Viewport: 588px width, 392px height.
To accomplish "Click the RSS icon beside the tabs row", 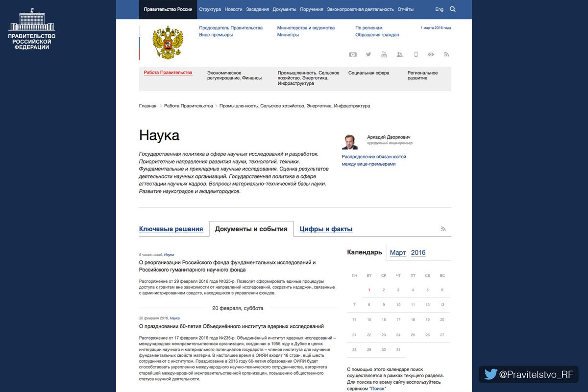I will 443,229.
